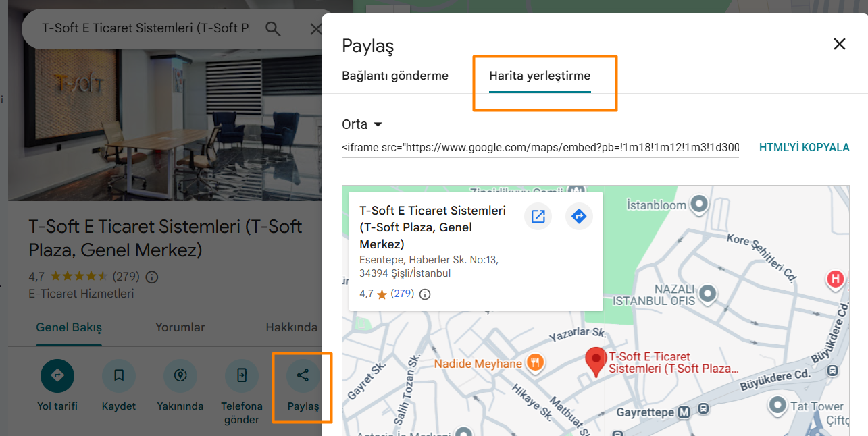Click the iframe embed code field
Image resolution: width=868 pixels, height=436 pixels.
click(540, 147)
